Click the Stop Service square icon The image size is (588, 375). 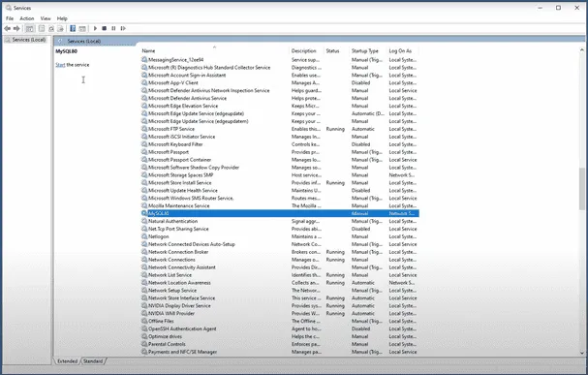pyautogui.click(x=105, y=28)
